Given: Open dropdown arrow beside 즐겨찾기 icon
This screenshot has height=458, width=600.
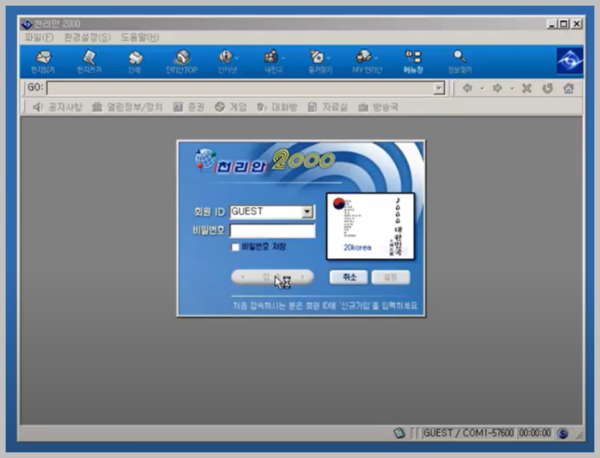Looking at the screenshot, I should (x=329, y=58).
